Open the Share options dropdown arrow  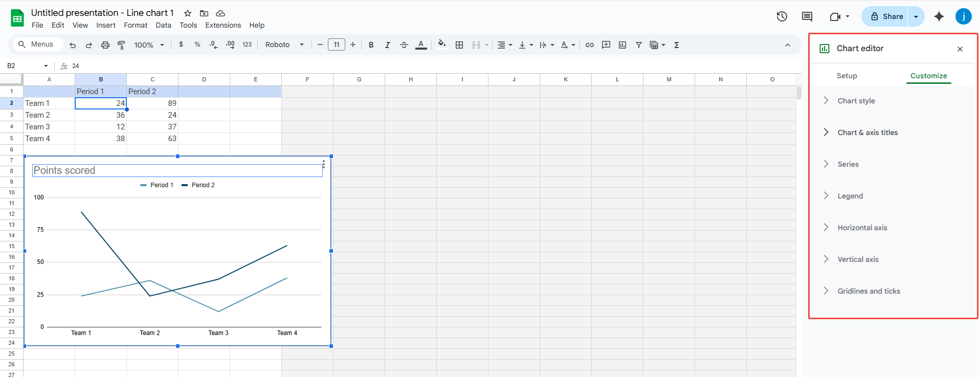[916, 16]
